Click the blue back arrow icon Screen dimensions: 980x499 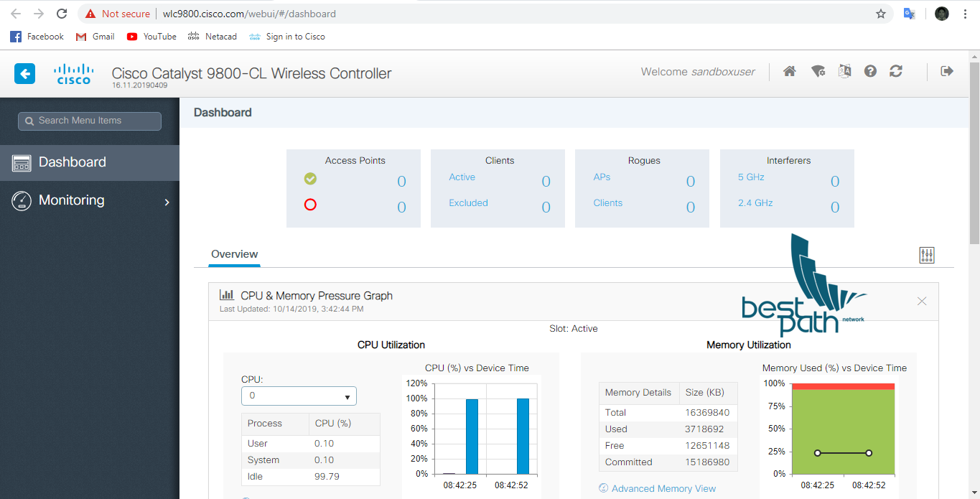(x=24, y=74)
